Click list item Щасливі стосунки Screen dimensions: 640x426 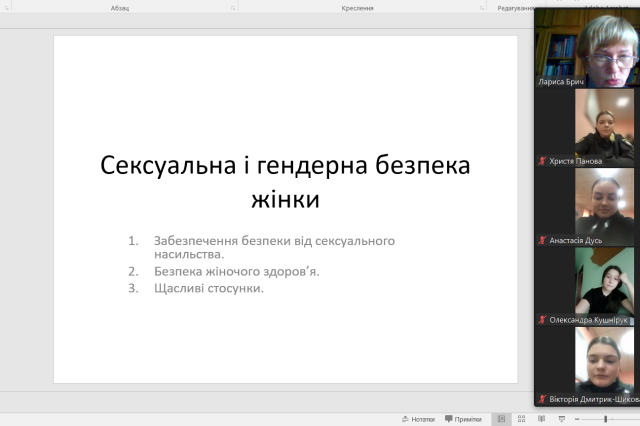pos(209,288)
